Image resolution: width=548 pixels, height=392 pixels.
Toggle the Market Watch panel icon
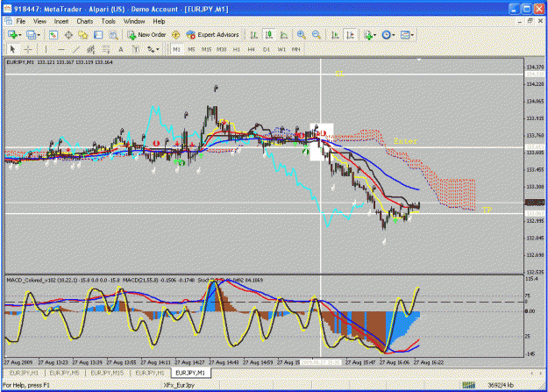pyautogui.click(x=53, y=34)
